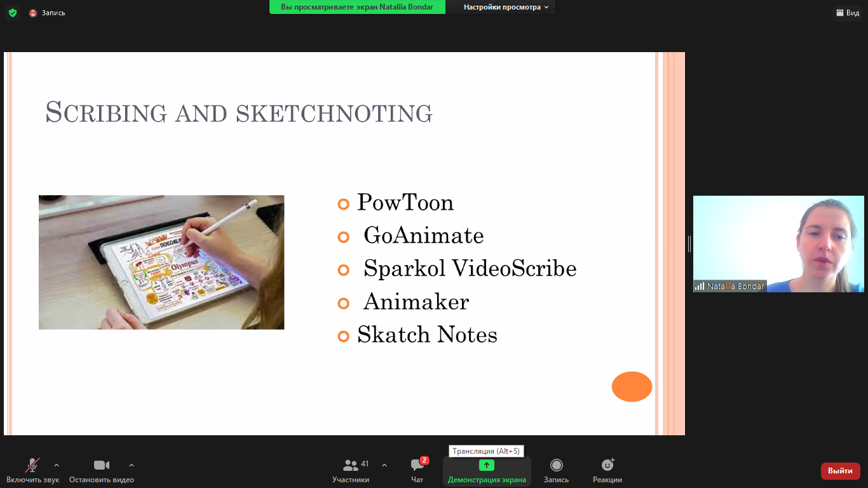The height and width of the screenshot is (488, 868).
Task: Click the Record circle icon
Action: pyautogui.click(x=556, y=465)
